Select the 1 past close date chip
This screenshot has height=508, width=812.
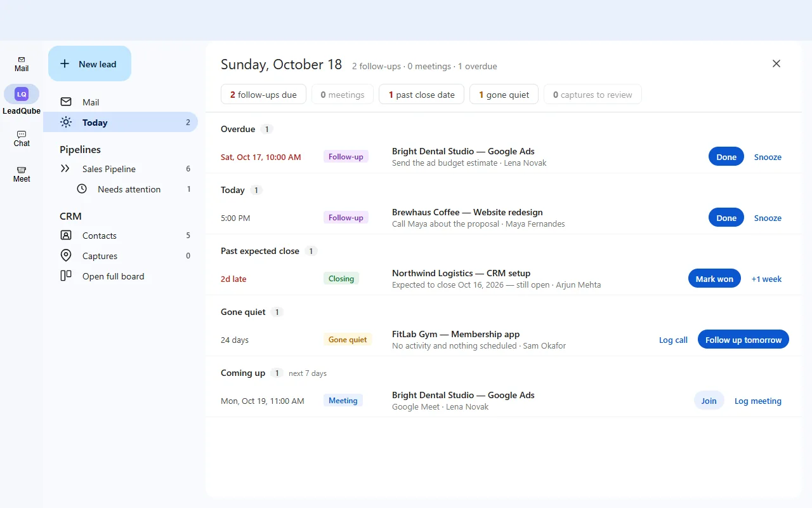point(422,95)
